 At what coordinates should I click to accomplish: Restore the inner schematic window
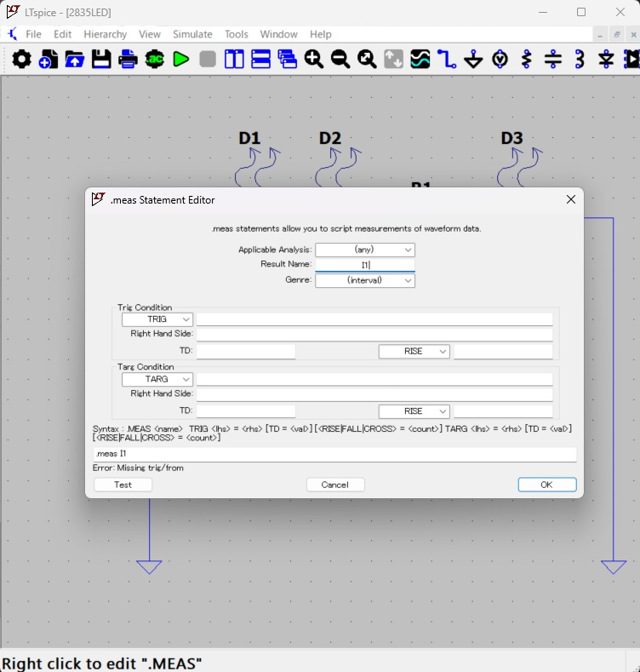tap(617, 35)
